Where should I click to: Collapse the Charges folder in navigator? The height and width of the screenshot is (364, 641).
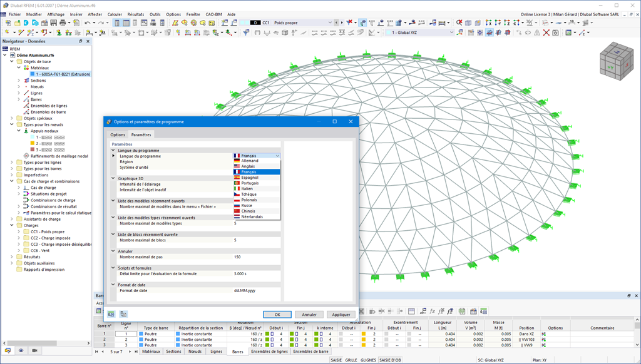12,226
